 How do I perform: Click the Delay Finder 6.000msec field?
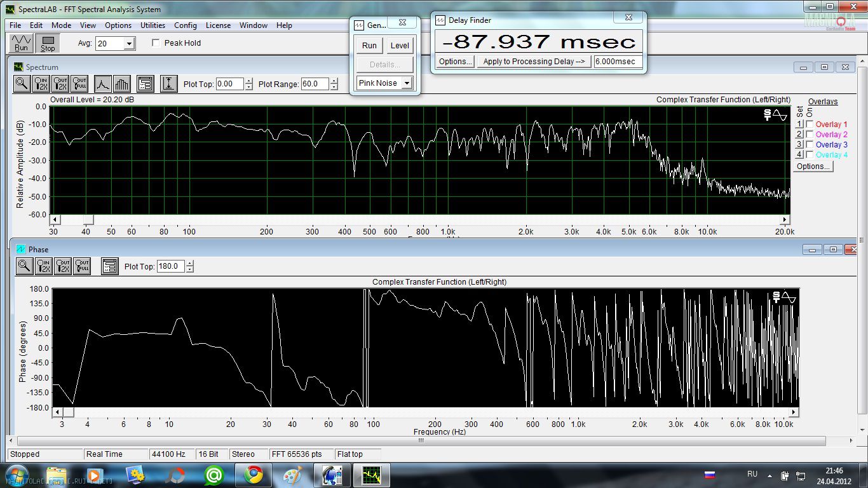(618, 62)
